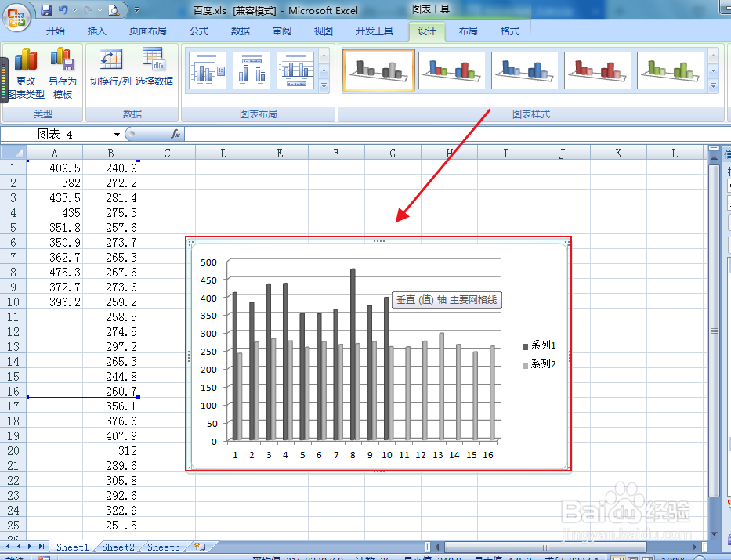Select column C header
731x560 pixels.
[x=167, y=153]
